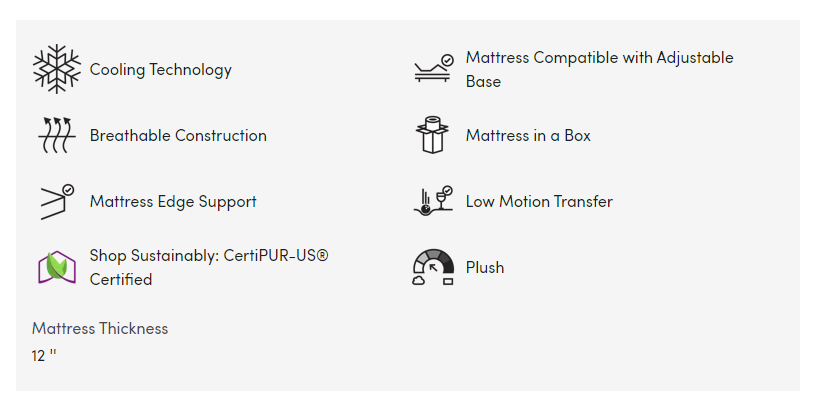The height and width of the screenshot is (407, 821).
Task: Click the adjustable base bed icon
Action: pos(433,69)
